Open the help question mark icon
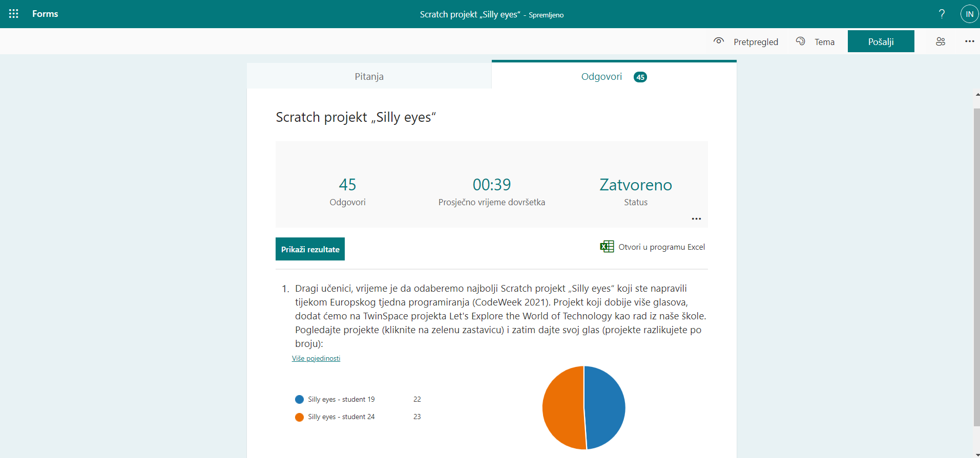Screen dimensions: 980x458 (942, 14)
